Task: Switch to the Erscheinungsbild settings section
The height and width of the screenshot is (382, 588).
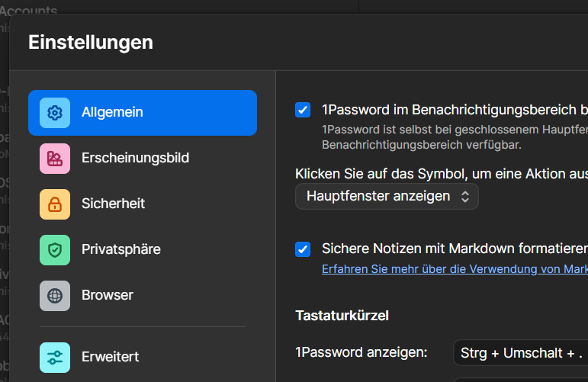Action: click(135, 159)
